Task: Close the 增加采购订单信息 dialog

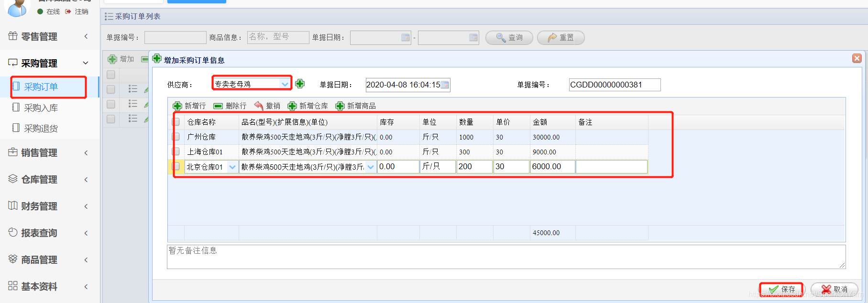Action: point(857,58)
